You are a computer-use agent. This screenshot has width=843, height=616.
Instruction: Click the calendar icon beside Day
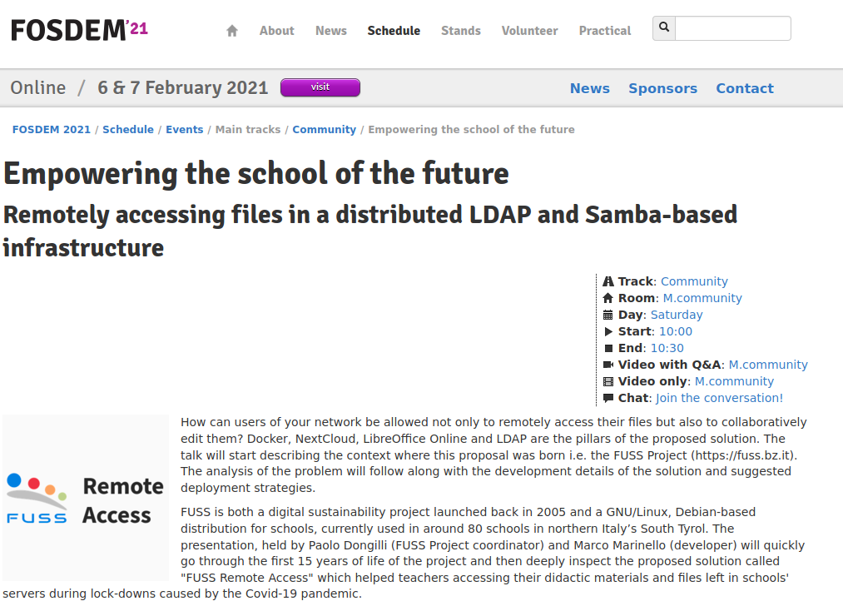(x=608, y=315)
